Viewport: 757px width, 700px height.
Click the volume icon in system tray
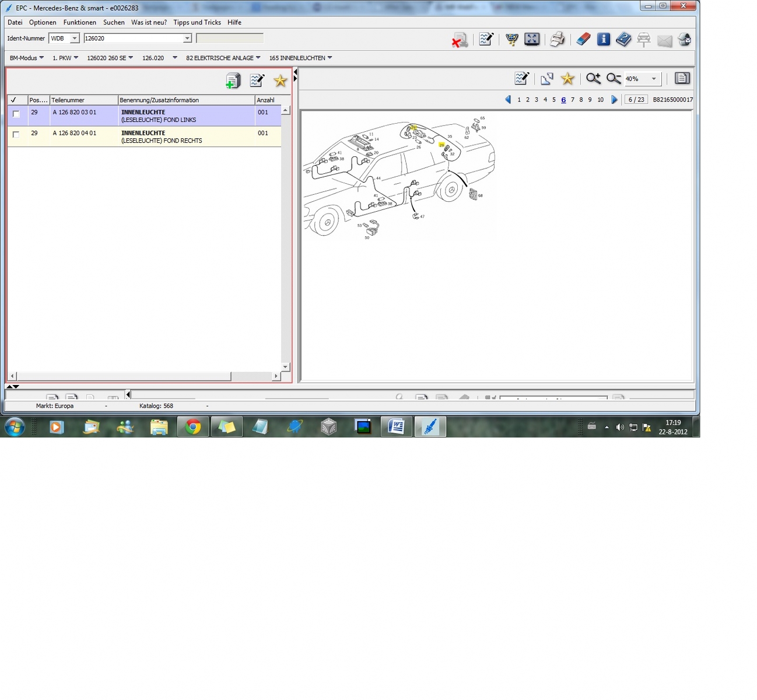(x=619, y=428)
